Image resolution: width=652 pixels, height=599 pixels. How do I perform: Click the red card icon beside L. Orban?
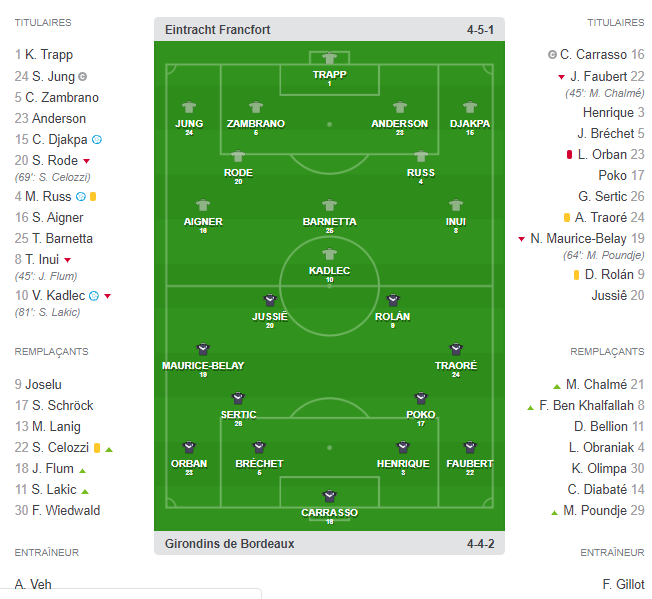pos(569,154)
